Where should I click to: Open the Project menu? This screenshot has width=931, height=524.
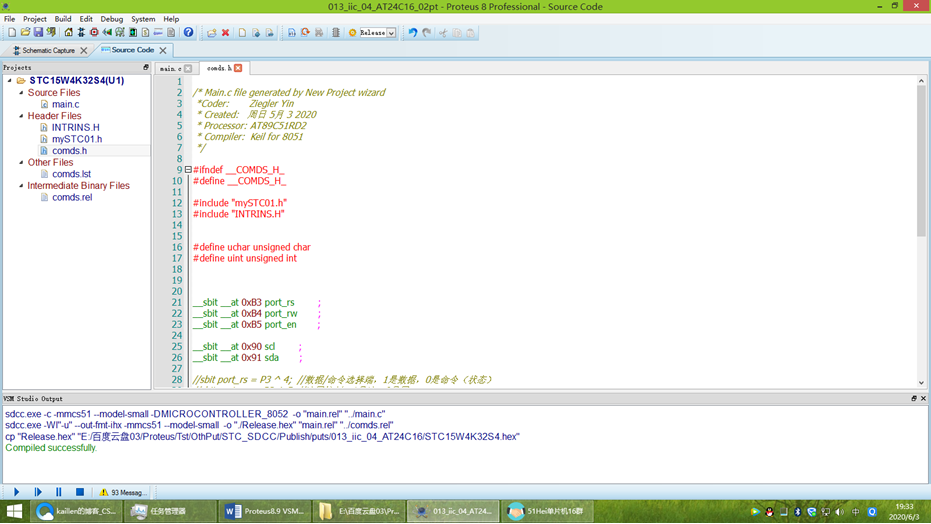click(34, 19)
